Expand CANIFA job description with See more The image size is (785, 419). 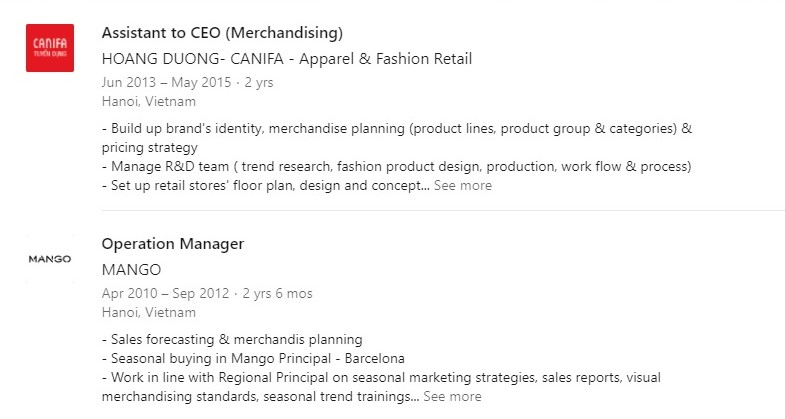pos(462,185)
